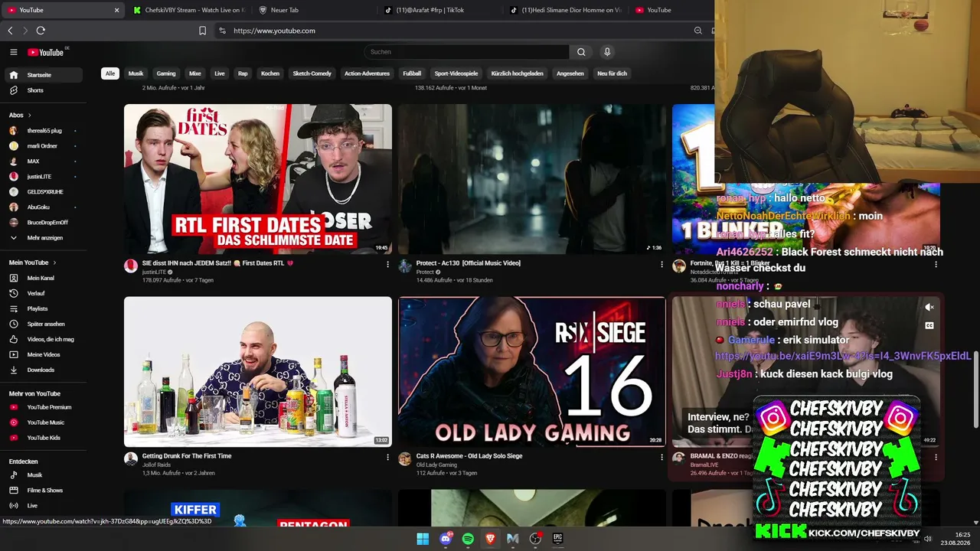Open Windows Start button in taskbar

pos(423,539)
